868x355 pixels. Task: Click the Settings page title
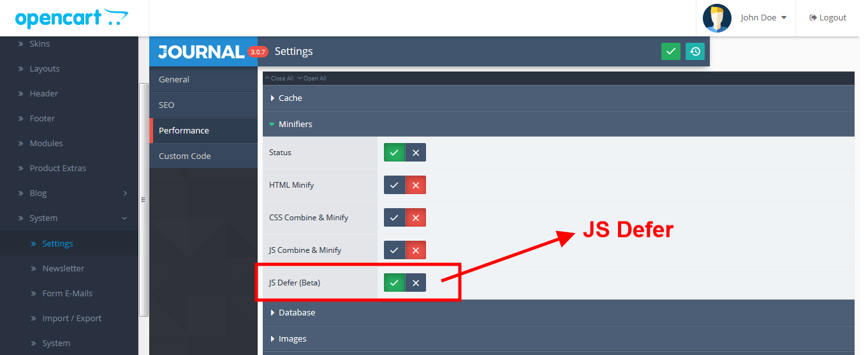point(293,51)
